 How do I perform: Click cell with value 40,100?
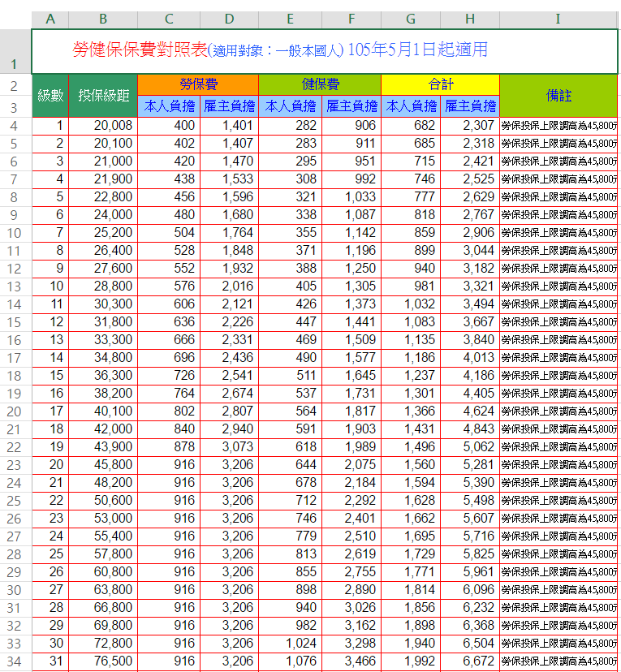tap(103, 411)
